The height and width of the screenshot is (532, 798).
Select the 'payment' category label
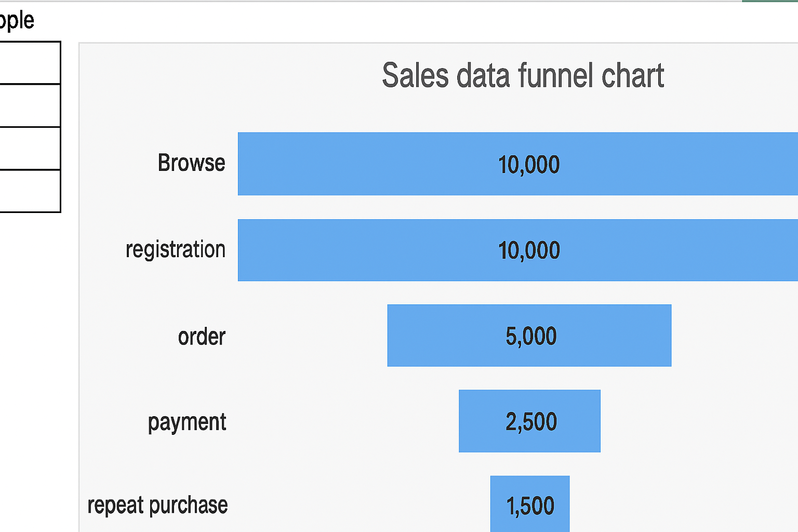pos(187,422)
